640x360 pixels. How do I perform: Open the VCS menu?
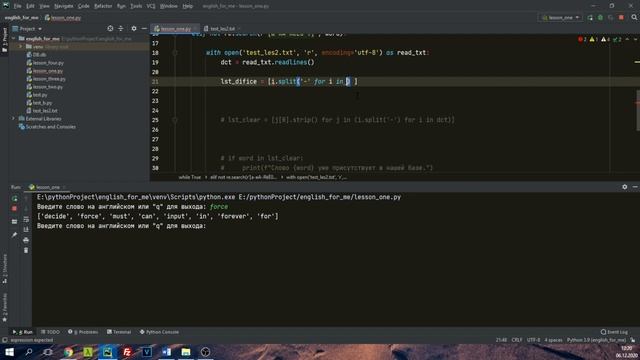[151, 6]
